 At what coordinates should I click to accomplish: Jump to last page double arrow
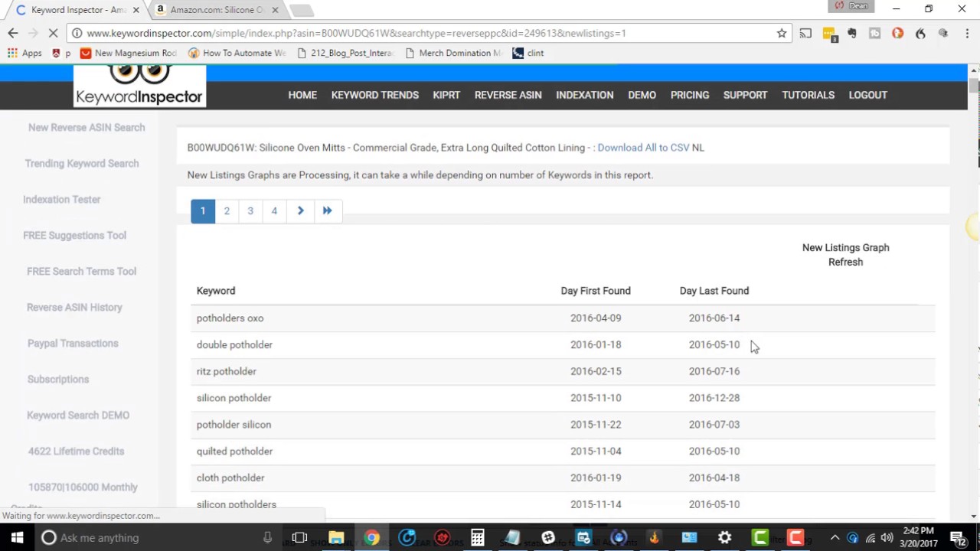pyautogui.click(x=328, y=210)
